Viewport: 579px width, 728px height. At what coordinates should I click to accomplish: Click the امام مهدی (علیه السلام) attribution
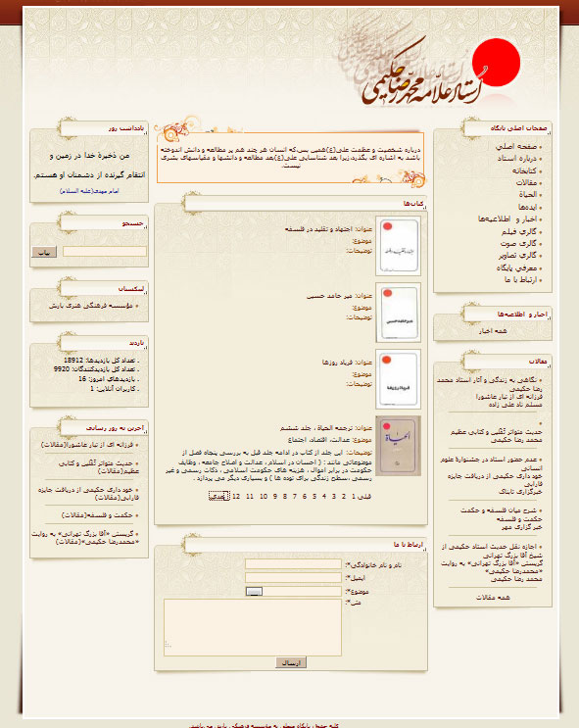tap(89, 191)
